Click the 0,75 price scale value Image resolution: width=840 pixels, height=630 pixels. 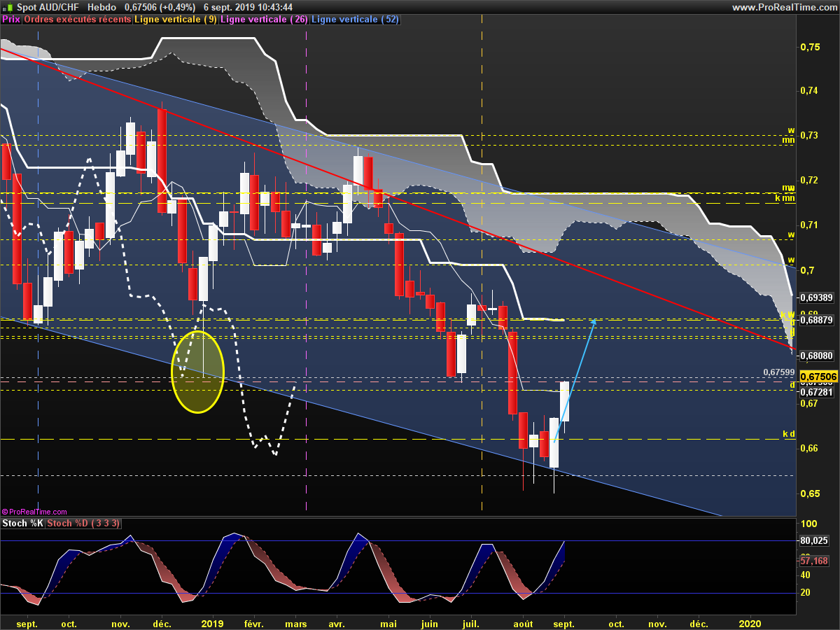[810, 47]
